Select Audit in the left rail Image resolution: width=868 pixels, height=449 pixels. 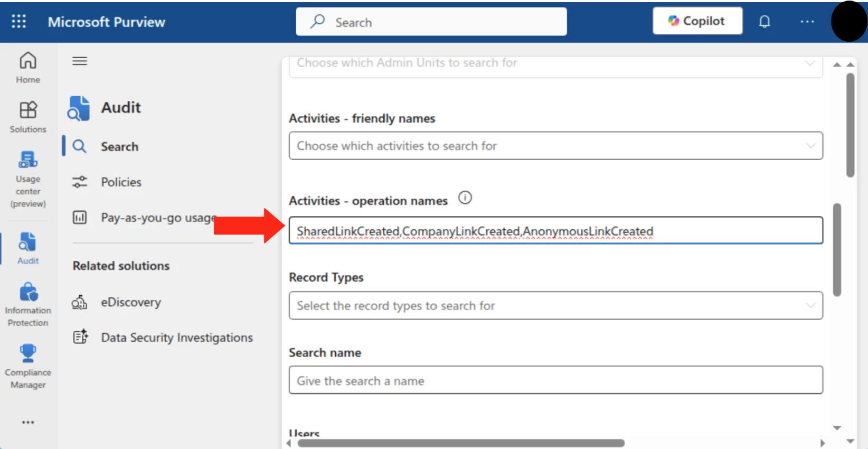tap(28, 248)
